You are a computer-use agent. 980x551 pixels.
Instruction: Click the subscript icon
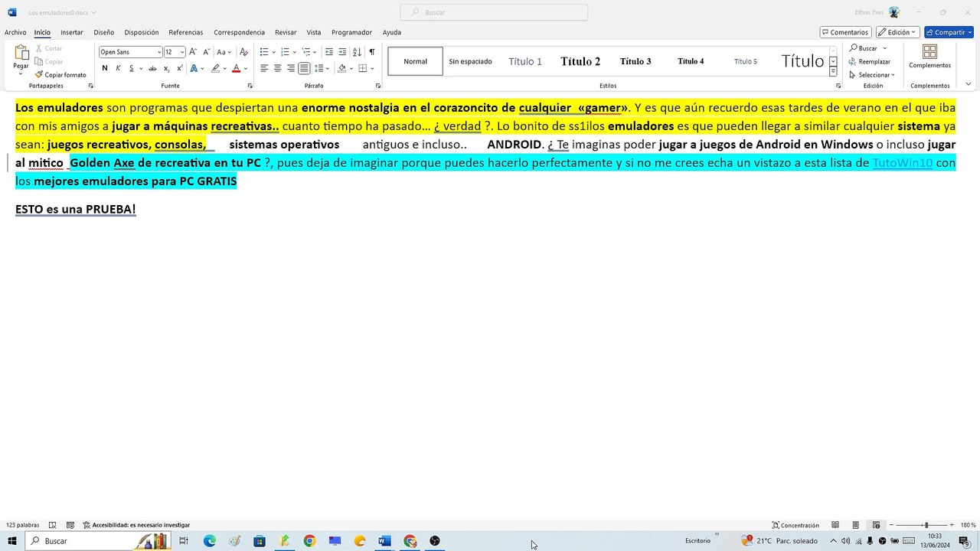[166, 68]
